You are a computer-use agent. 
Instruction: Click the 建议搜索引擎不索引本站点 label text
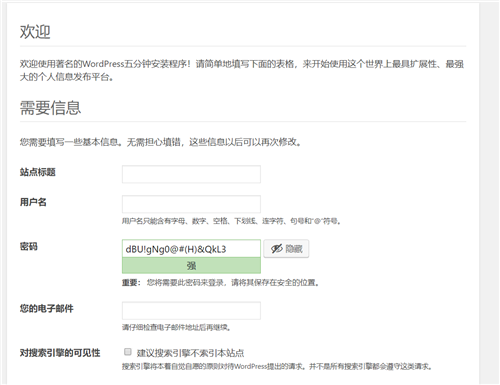point(190,353)
